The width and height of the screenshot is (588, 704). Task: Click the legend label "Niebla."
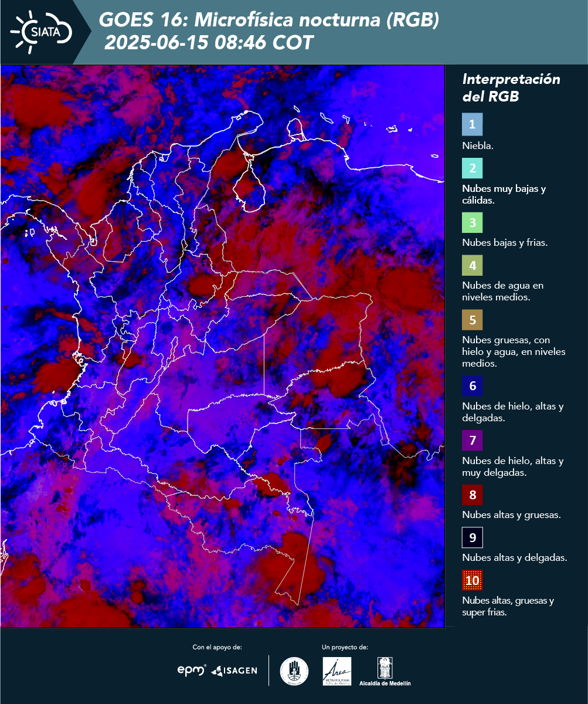478,145
